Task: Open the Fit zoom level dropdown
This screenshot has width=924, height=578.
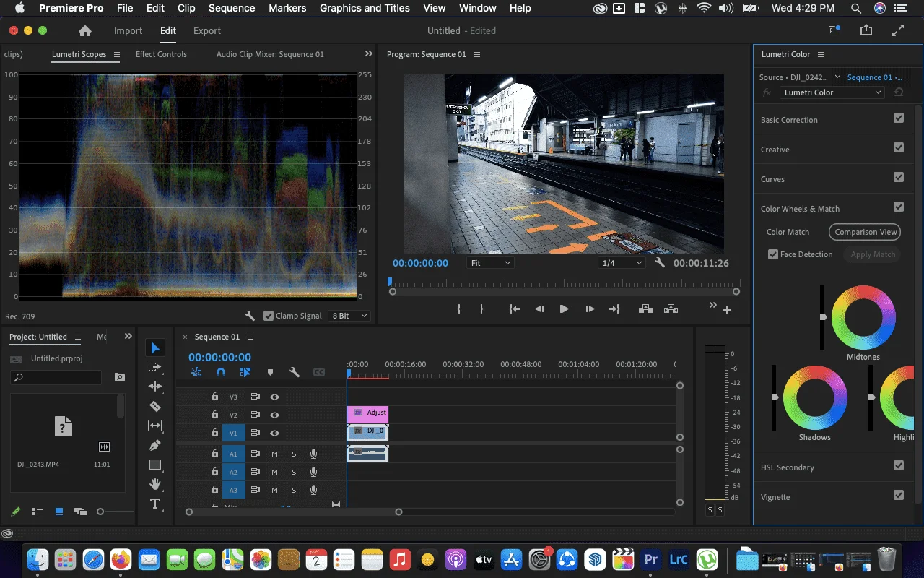Action: (490, 263)
